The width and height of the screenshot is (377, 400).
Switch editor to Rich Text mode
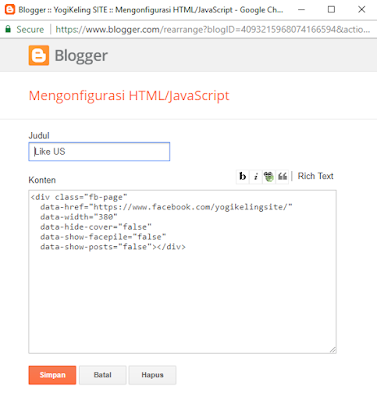[x=315, y=176]
